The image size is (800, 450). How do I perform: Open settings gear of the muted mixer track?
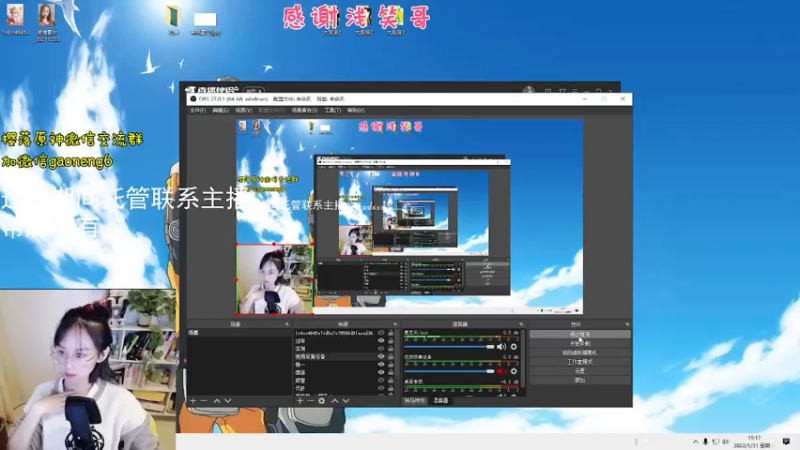tap(514, 371)
